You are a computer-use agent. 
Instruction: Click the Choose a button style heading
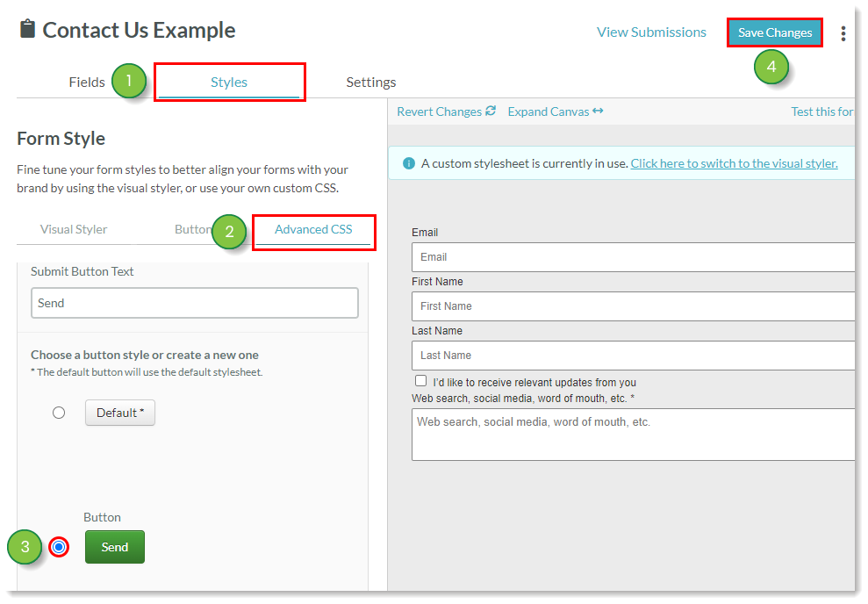(145, 355)
